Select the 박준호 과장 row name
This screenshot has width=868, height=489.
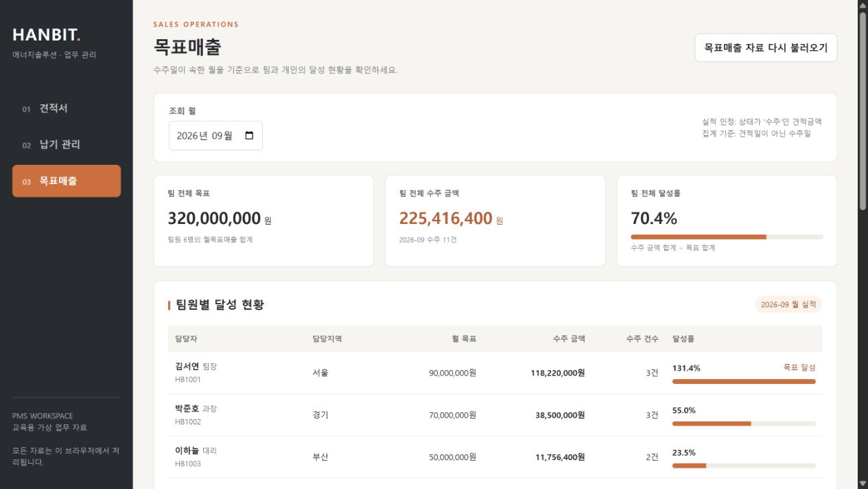point(196,409)
